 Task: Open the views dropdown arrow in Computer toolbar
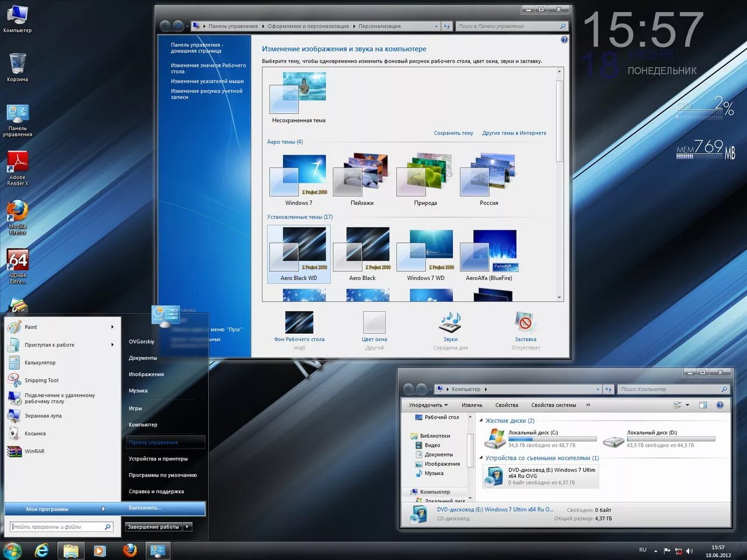coord(687,405)
